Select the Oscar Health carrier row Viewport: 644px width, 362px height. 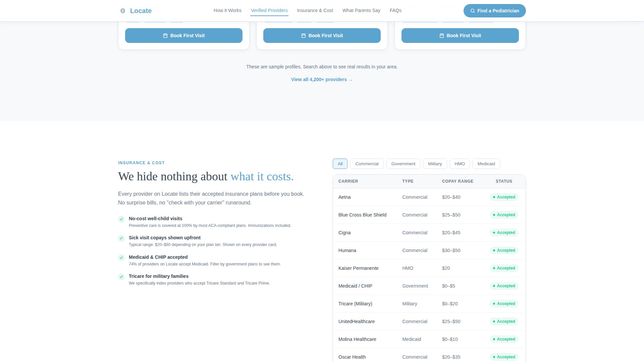click(x=429, y=355)
